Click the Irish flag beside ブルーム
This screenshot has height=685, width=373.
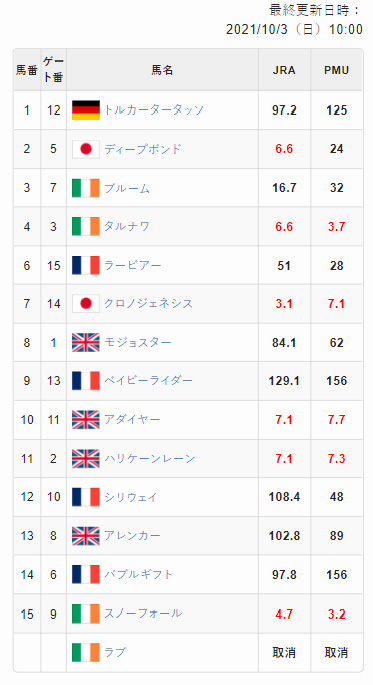pyautogui.click(x=86, y=188)
